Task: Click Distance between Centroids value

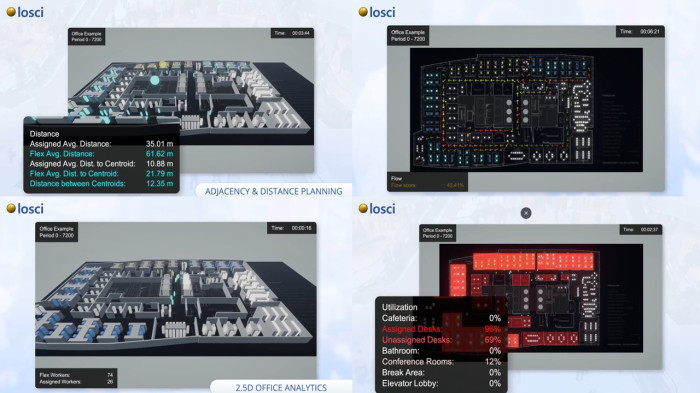Action: click(x=159, y=184)
